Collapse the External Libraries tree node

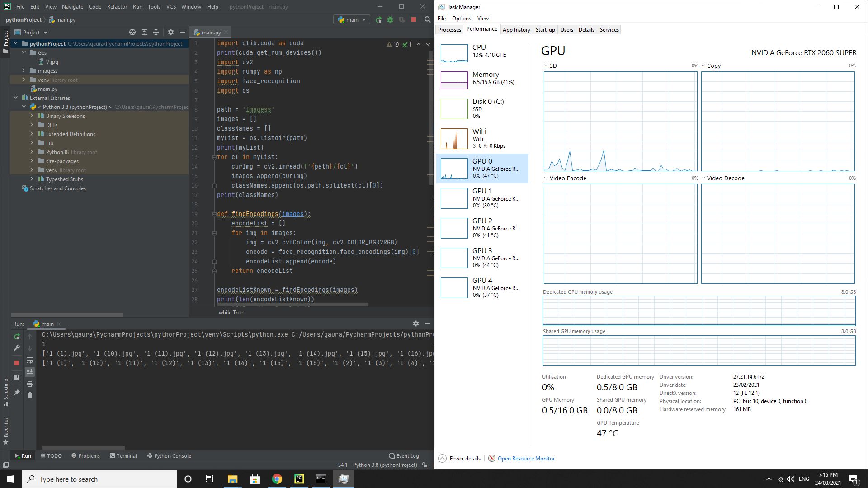coord(16,98)
